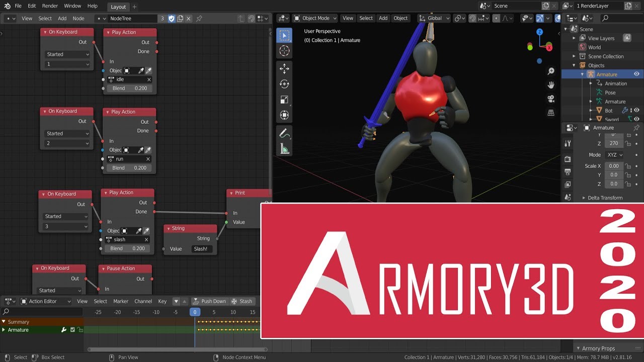644x362 pixels.
Task: Activate the 3D Cursor tool
Action: click(x=284, y=51)
